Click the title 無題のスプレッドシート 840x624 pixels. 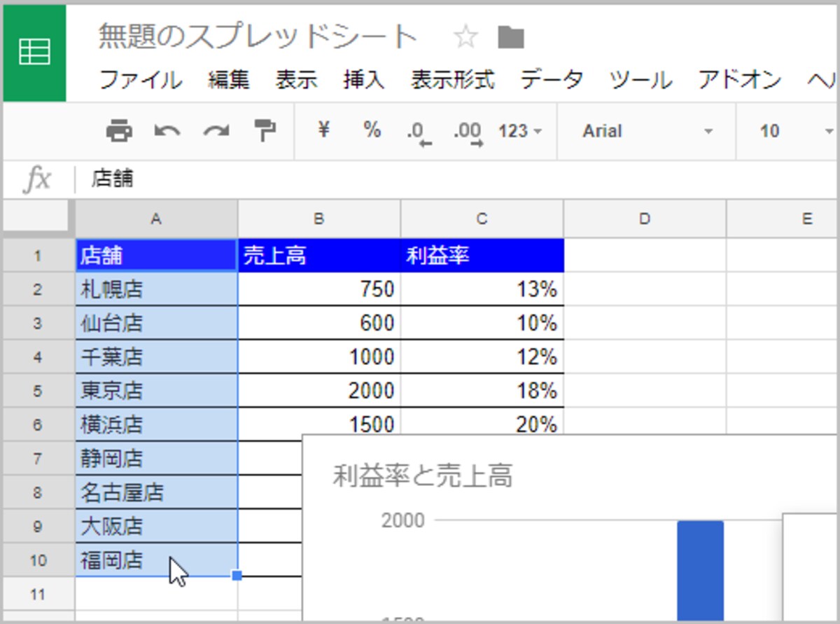258,37
